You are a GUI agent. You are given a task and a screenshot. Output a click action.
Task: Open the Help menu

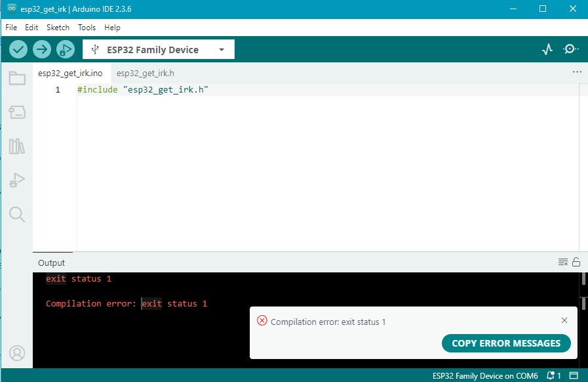pos(112,28)
